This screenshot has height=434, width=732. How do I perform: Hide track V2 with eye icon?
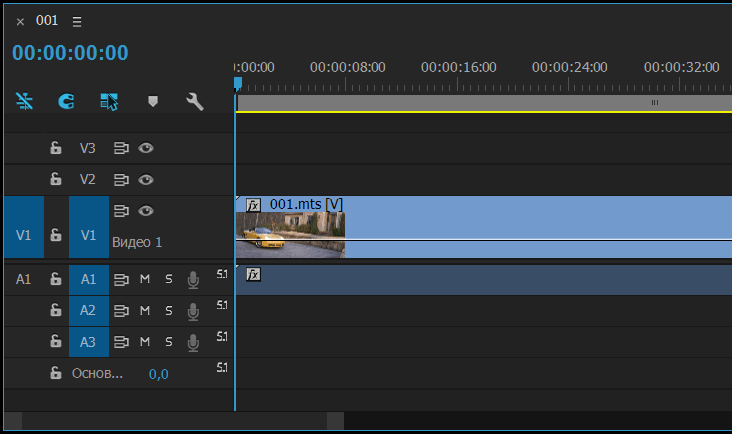tap(146, 180)
